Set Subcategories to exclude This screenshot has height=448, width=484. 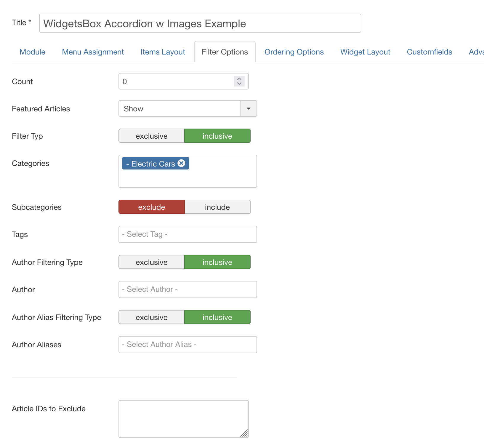[152, 207]
